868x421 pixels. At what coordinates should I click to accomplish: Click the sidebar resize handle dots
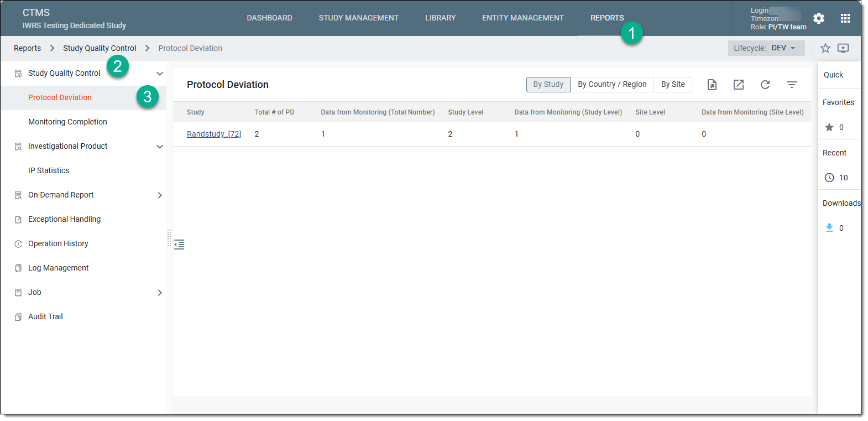point(169,238)
